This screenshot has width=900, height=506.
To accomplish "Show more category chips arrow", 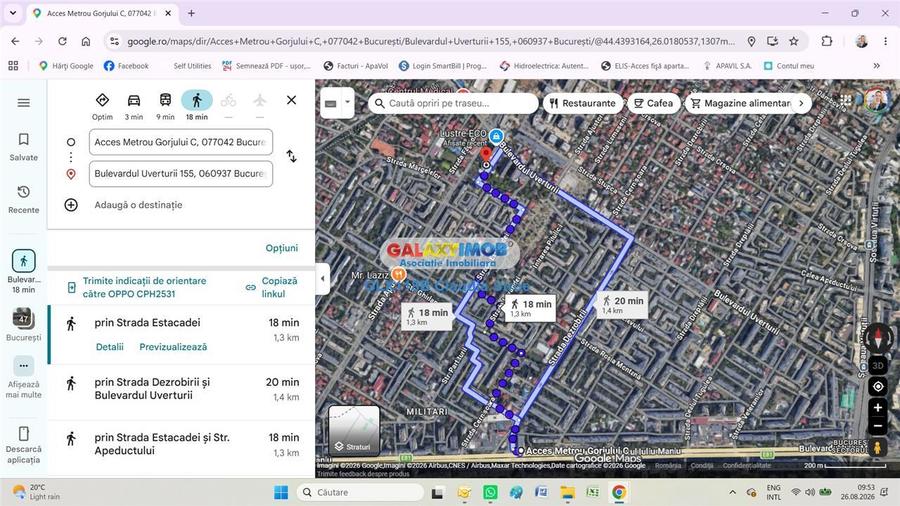I will 802,103.
